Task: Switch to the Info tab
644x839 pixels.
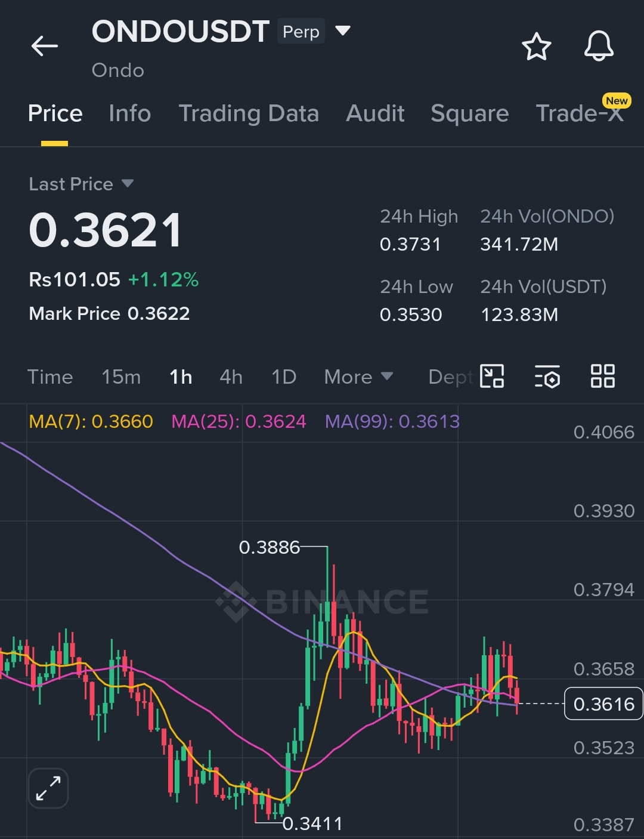Action: (130, 113)
